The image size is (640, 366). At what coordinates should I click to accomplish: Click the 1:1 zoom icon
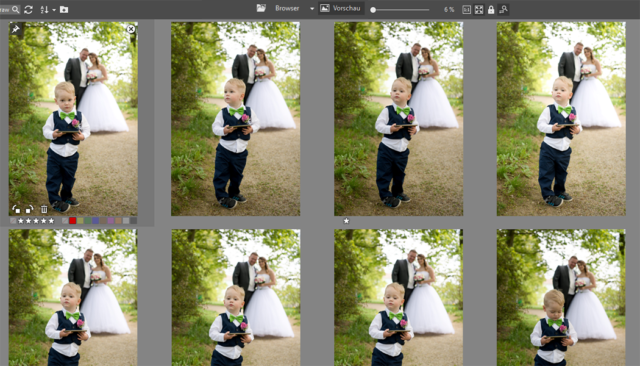pyautogui.click(x=467, y=9)
